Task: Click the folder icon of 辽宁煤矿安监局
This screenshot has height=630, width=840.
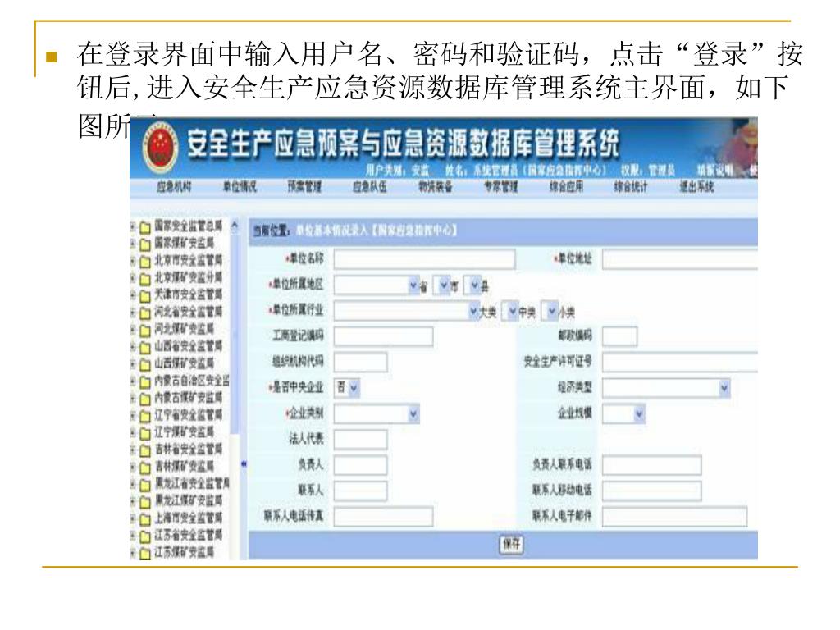Action: pyautogui.click(x=144, y=433)
